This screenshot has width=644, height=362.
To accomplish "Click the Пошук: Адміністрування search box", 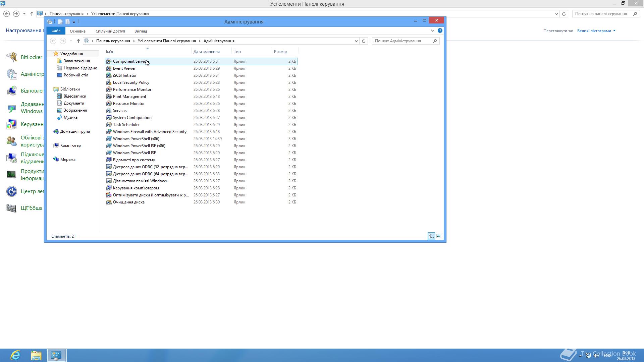I will click(406, 41).
